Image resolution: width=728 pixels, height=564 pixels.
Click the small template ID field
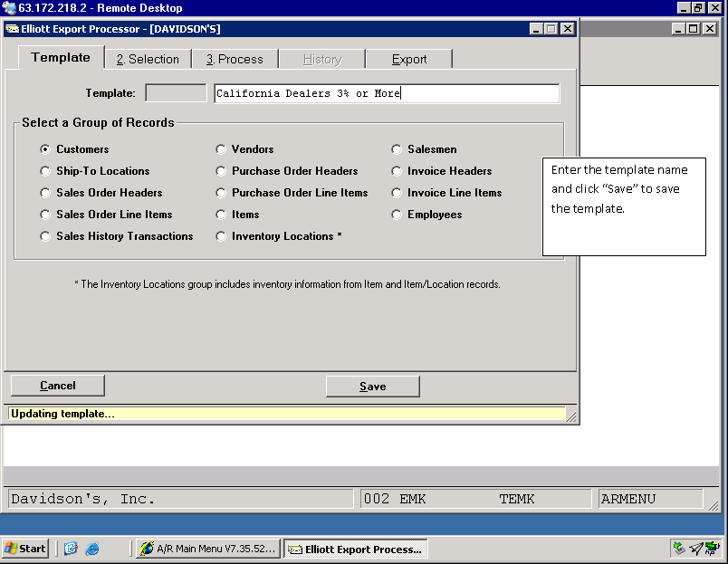[x=176, y=93]
